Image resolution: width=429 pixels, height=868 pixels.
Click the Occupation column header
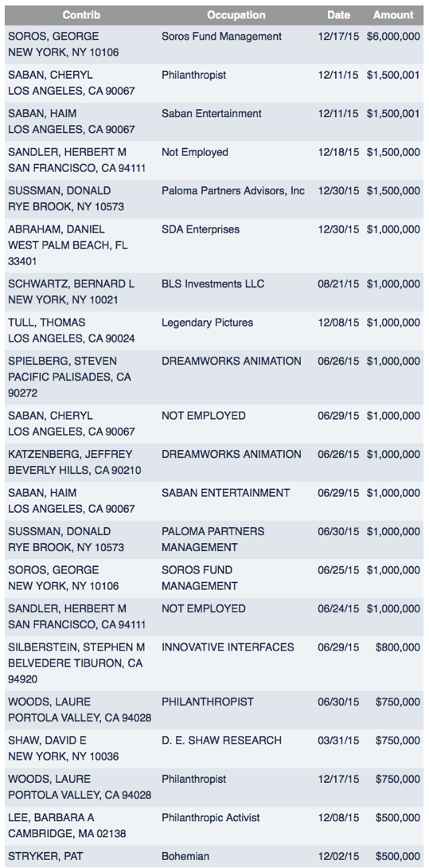(236, 15)
